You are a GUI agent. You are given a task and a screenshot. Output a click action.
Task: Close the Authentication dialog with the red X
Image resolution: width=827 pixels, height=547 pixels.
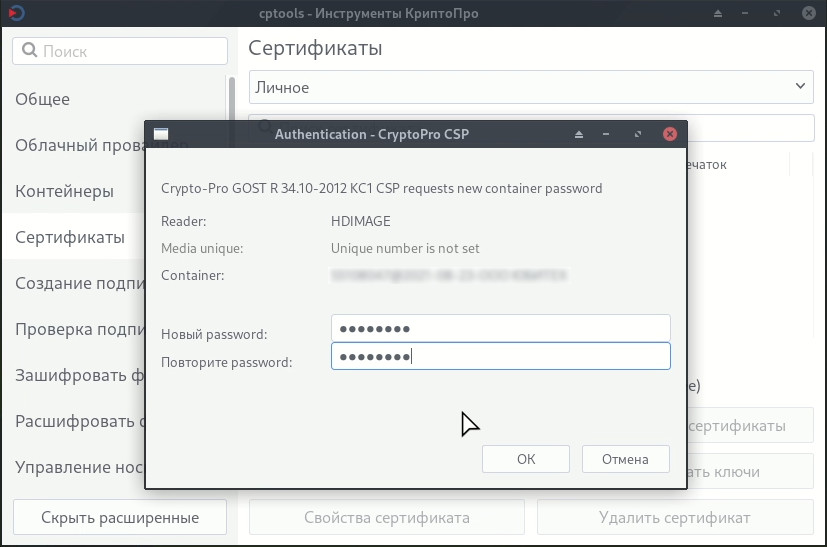pyautogui.click(x=670, y=134)
